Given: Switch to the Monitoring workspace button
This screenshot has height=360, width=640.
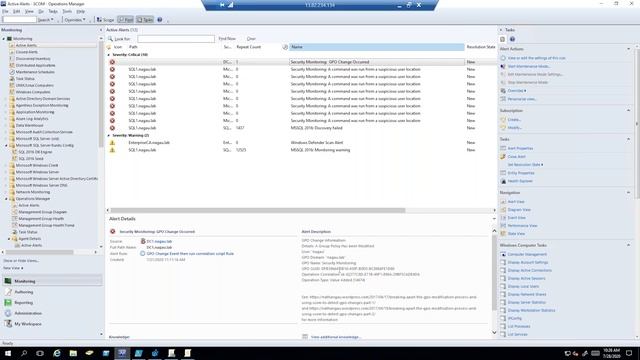Looking at the screenshot, I should coord(52,281).
